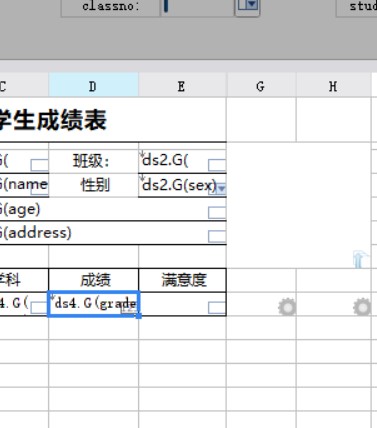Select the ds4.G(grade cell

(x=94, y=304)
